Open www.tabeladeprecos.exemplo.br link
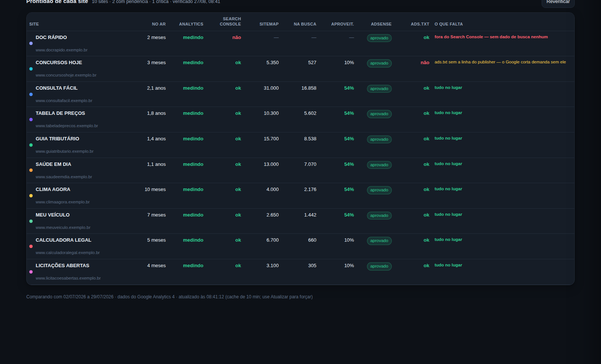This screenshot has height=364, width=601. pyautogui.click(x=67, y=126)
